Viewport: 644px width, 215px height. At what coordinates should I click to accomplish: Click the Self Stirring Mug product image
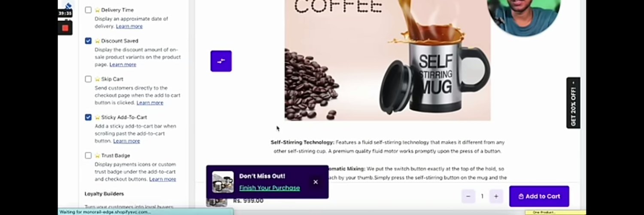click(387, 60)
